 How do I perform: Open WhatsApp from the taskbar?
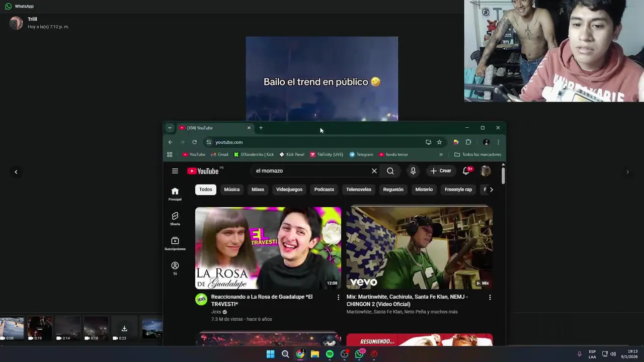tap(359, 354)
